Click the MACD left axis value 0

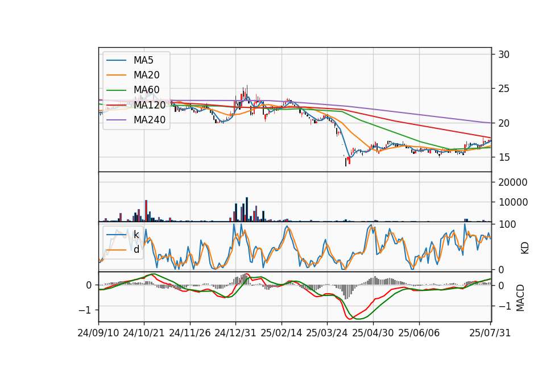point(89,285)
